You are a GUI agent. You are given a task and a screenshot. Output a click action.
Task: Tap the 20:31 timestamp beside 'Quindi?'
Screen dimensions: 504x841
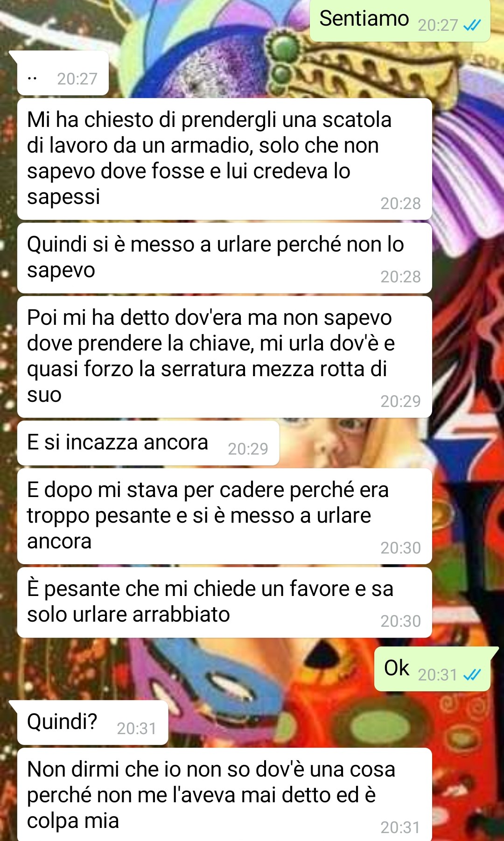click(x=136, y=729)
